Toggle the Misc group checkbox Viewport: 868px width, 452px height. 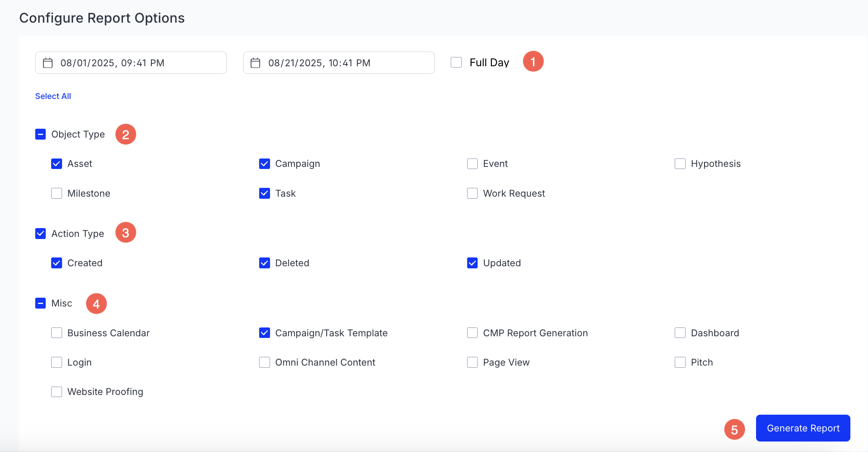point(40,303)
